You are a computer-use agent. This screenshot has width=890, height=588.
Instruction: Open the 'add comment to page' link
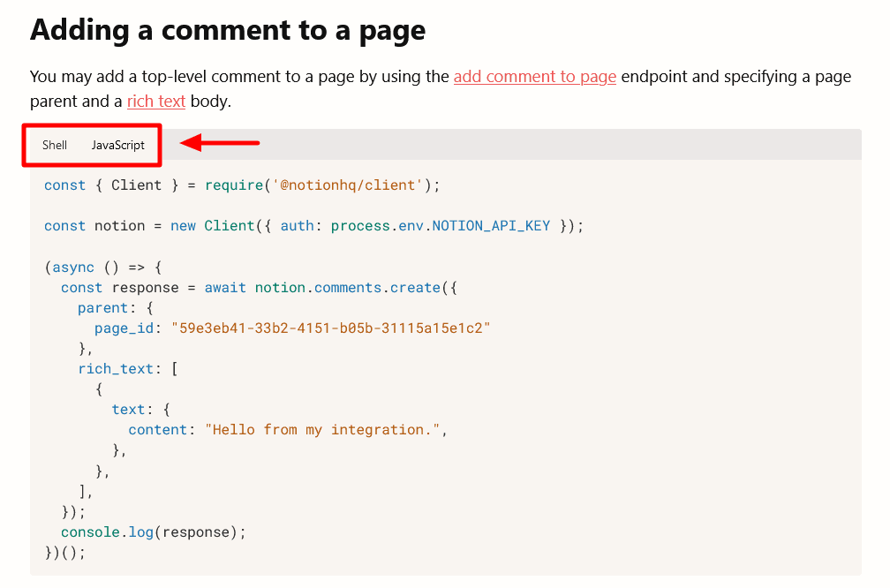(x=534, y=77)
